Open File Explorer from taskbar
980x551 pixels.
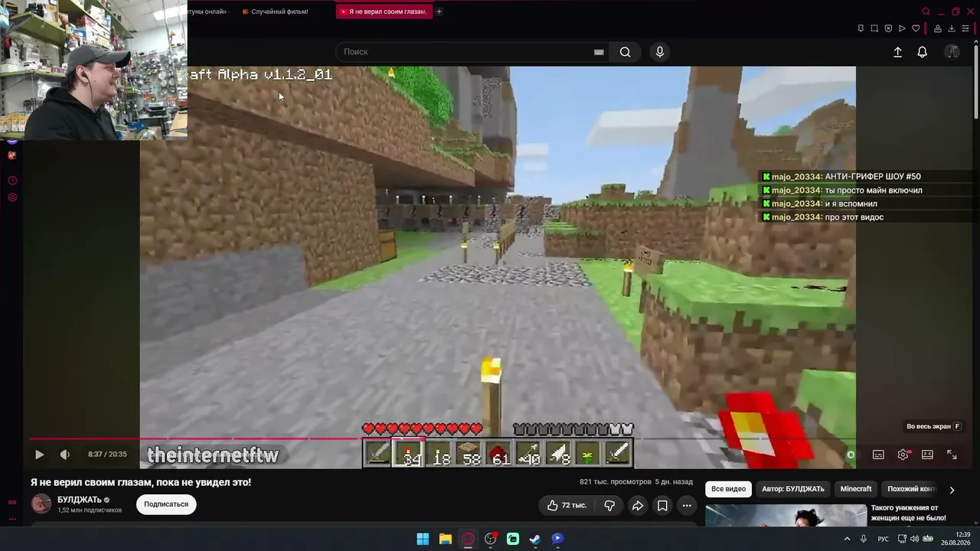click(x=445, y=539)
